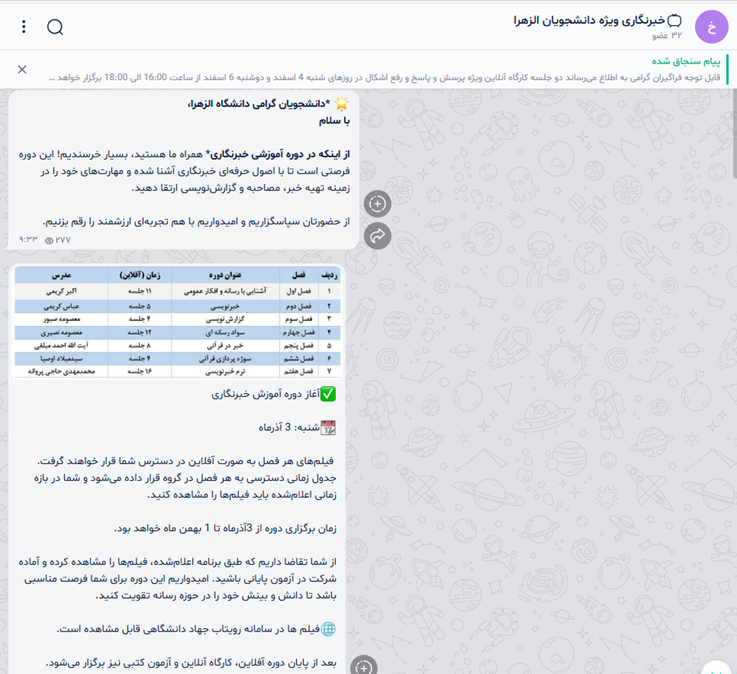Open search in the channel header
Viewport: 737px width, 674px height.
55,27
